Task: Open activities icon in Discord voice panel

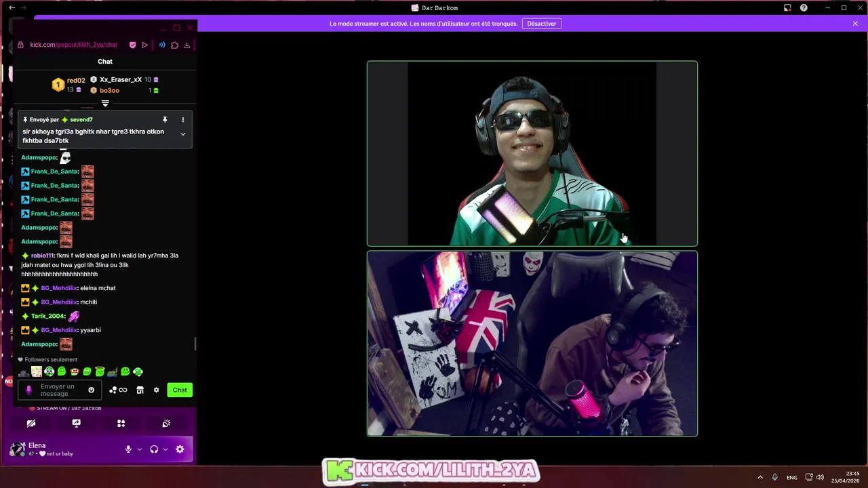Action: (x=121, y=423)
